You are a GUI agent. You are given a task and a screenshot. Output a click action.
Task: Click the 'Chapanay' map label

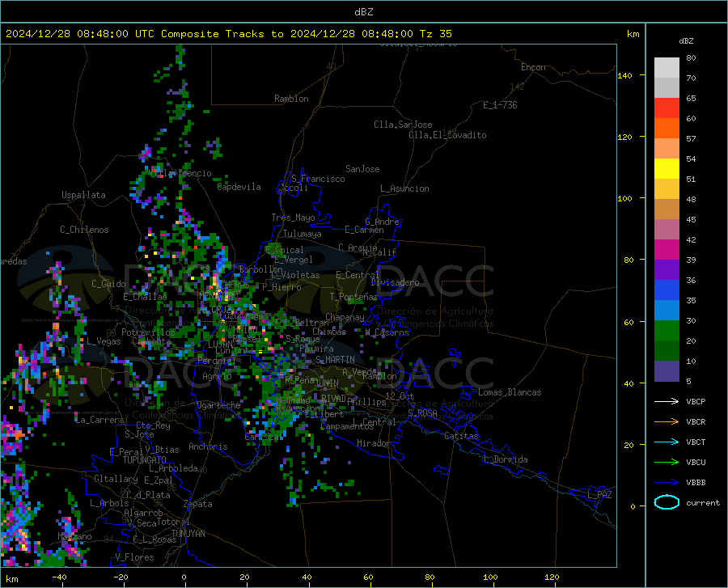pyautogui.click(x=345, y=317)
